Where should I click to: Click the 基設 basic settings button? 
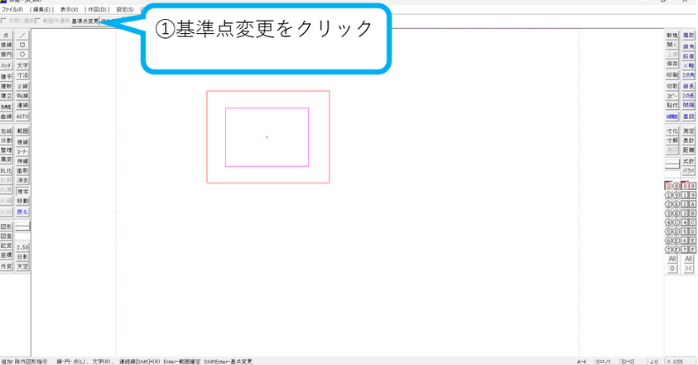pyautogui.click(x=689, y=117)
